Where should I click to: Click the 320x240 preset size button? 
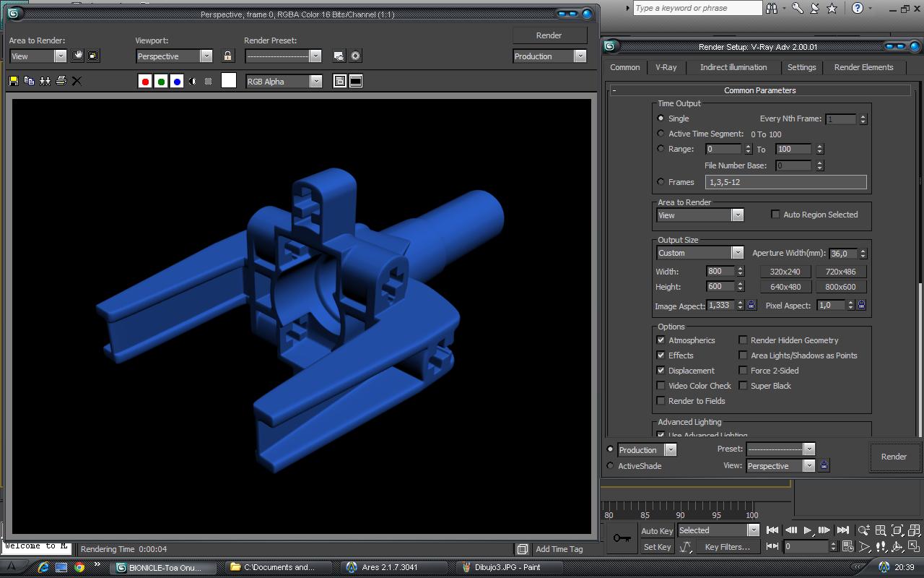(785, 272)
